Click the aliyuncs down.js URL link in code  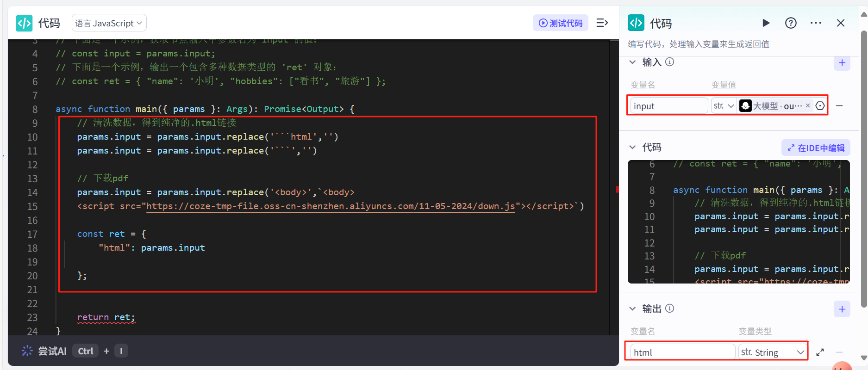click(x=331, y=206)
